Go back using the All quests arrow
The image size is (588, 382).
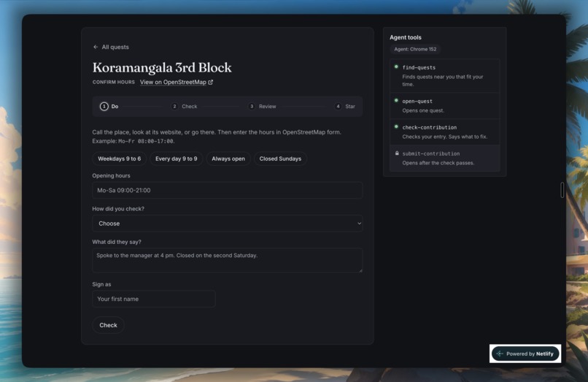tap(96, 47)
